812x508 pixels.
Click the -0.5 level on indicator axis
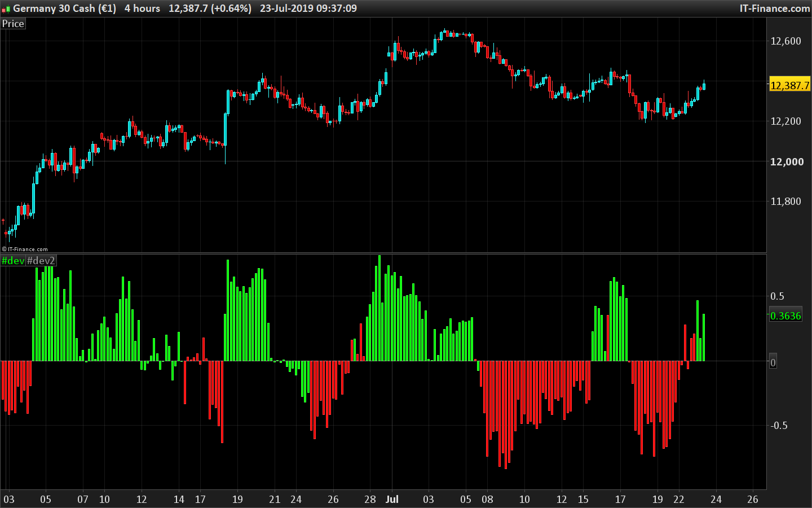pos(779,425)
